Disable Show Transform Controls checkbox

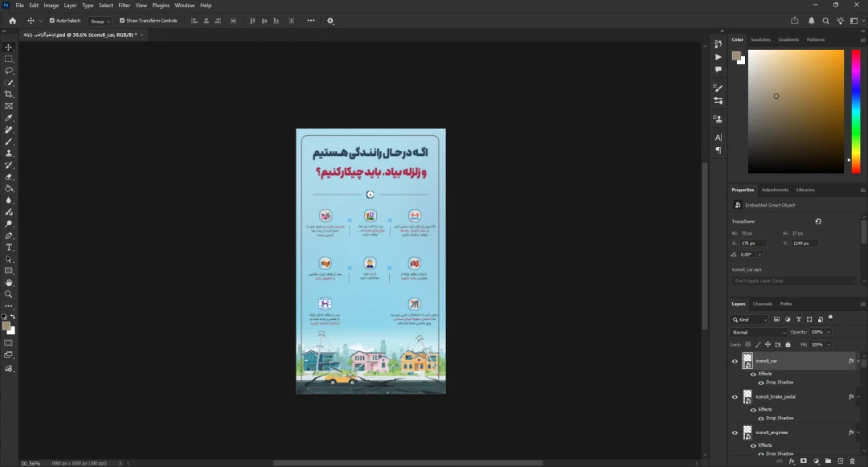pos(122,21)
